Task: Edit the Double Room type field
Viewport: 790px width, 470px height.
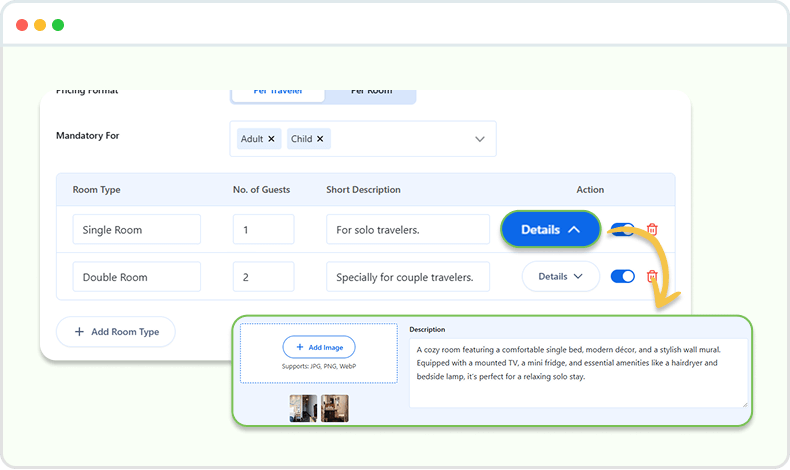Action: point(137,277)
